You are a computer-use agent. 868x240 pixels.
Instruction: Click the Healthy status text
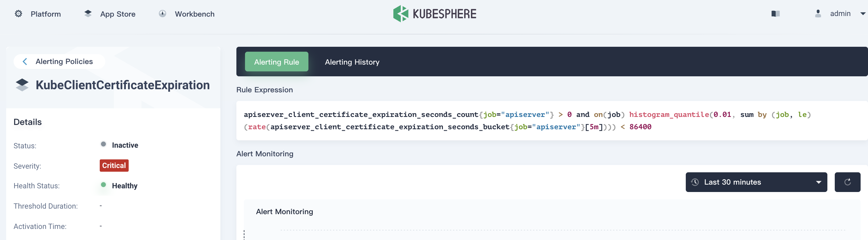tap(125, 186)
